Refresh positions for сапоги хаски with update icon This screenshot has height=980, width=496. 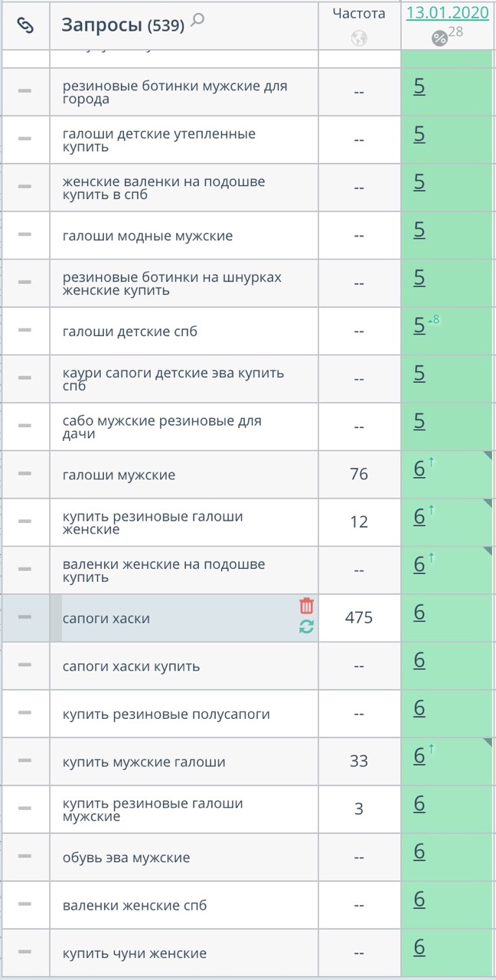pos(305,627)
